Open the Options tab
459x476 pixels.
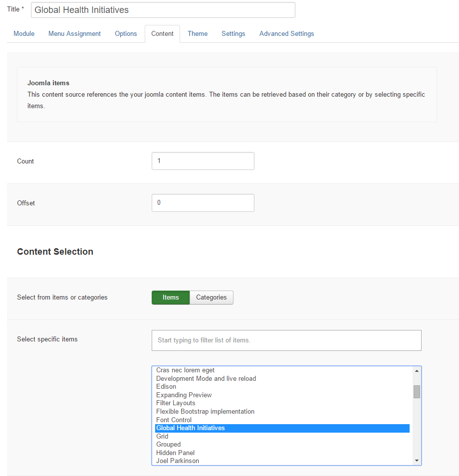126,34
